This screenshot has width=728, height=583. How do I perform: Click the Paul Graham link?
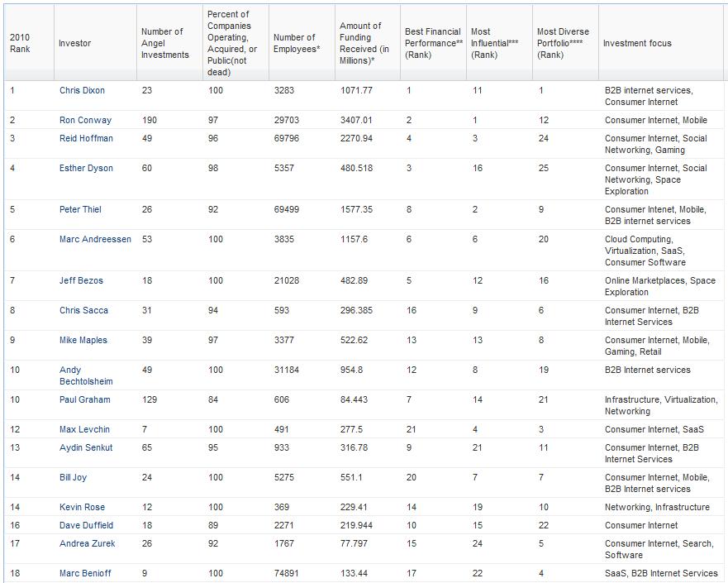[x=85, y=399]
